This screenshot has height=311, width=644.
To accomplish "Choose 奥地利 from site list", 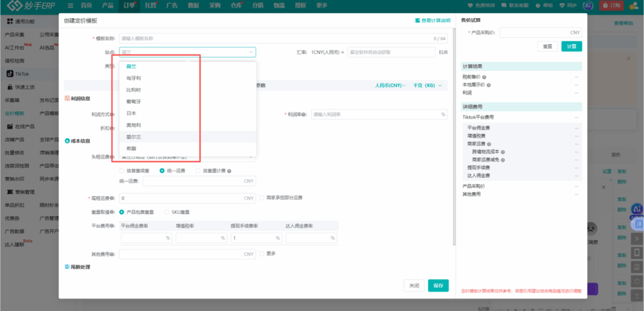I will click(x=187, y=125).
